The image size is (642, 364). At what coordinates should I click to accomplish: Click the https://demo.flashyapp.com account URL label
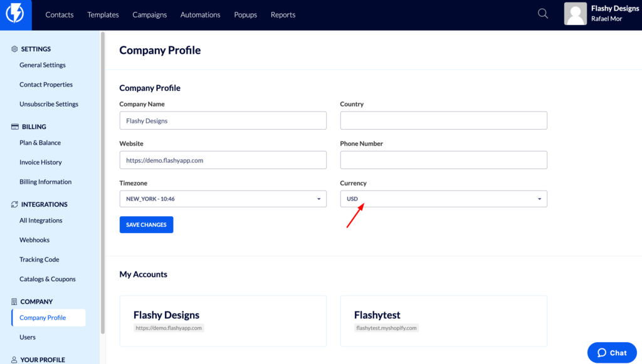(x=169, y=328)
